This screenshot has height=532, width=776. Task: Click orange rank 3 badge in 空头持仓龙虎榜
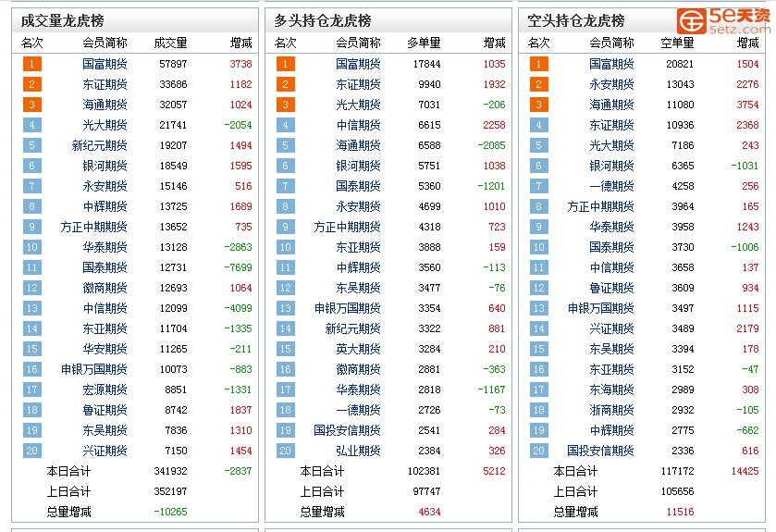tap(539, 105)
